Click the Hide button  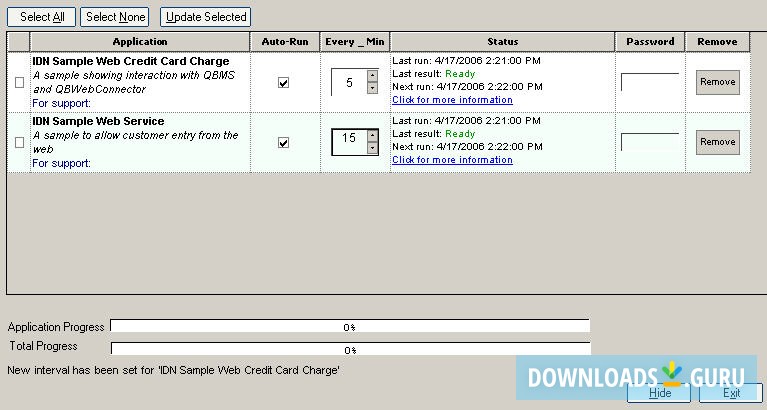tap(659, 393)
